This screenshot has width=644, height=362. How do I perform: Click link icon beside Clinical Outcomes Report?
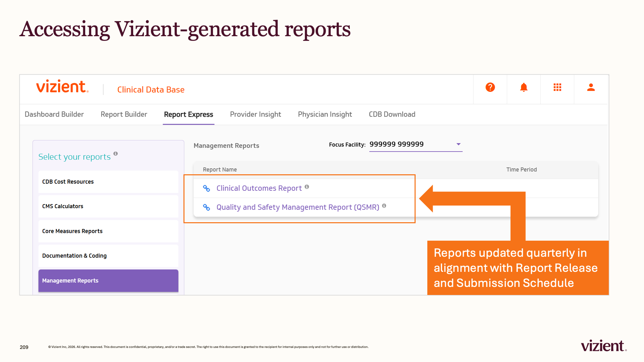click(207, 188)
